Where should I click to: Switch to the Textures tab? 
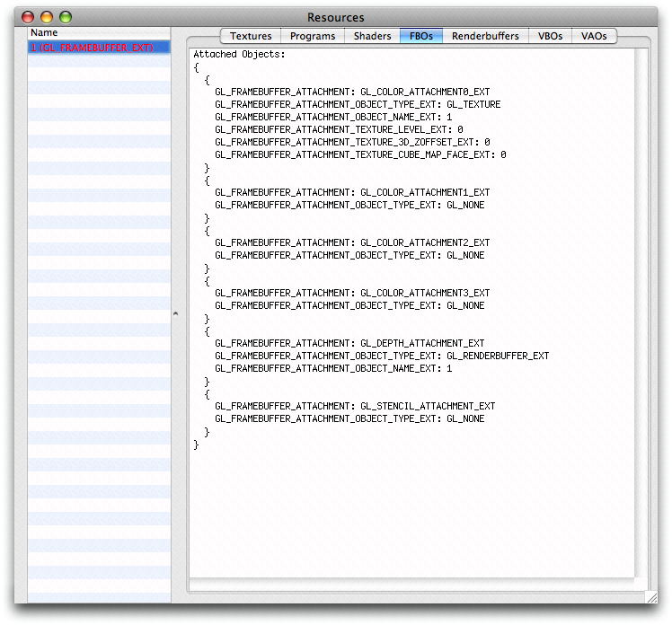coord(251,36)
